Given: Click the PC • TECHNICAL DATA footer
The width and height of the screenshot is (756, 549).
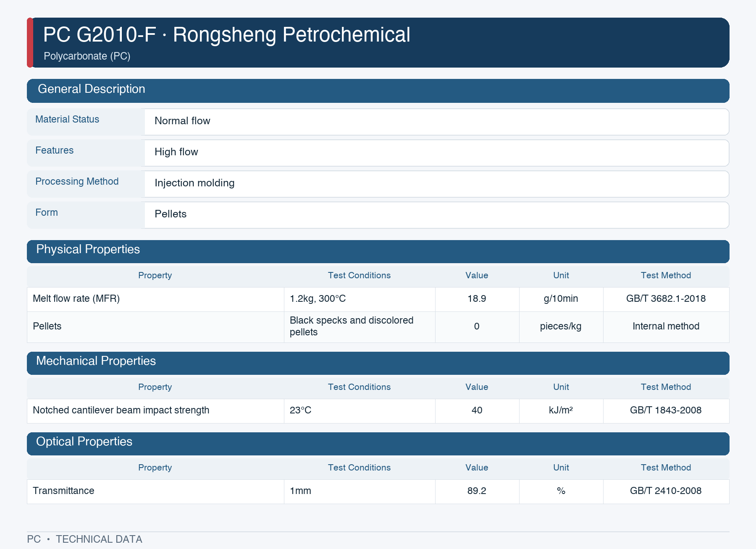Looking at the screenshot, I should tap(84, 539).
